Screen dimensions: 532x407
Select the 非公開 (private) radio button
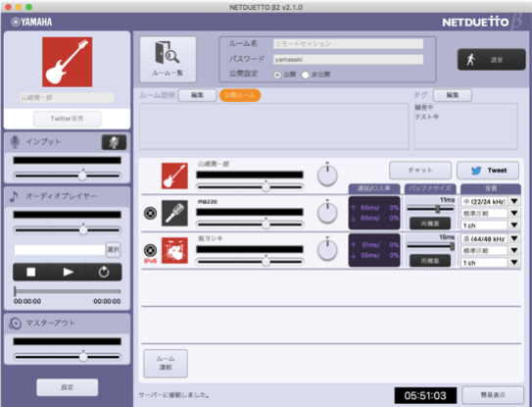(x=306, y=75)
